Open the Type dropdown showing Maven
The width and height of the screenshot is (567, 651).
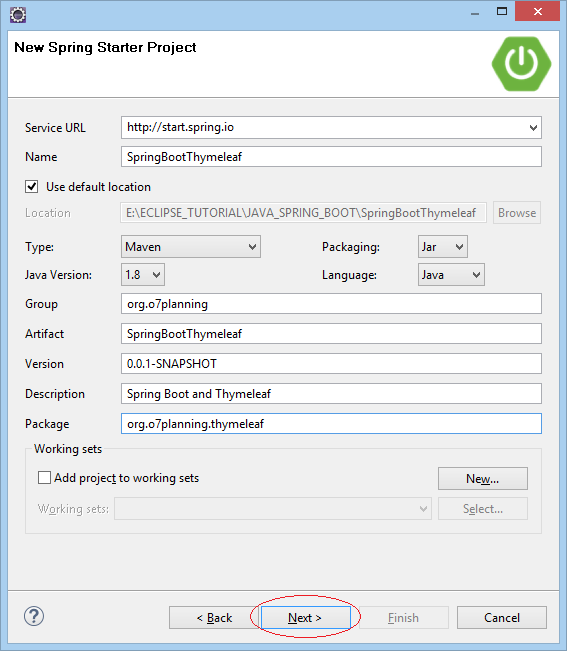click(191, 247)
